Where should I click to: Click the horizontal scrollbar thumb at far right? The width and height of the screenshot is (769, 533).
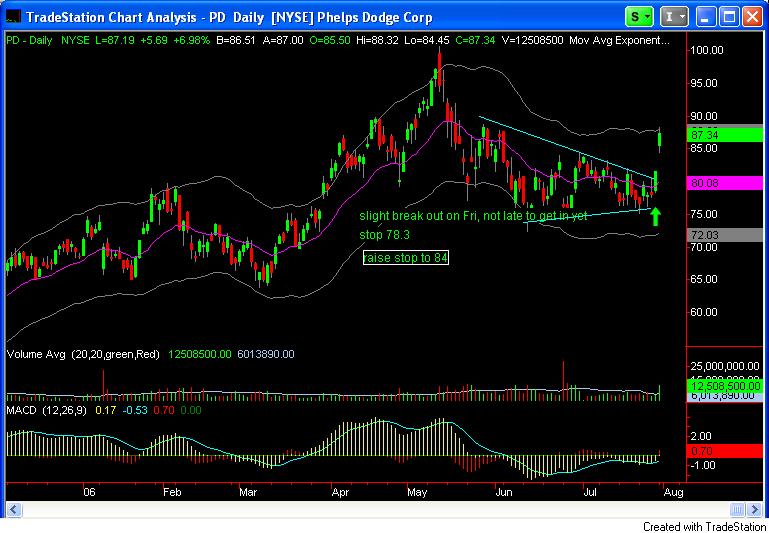[x=738, y=509]
